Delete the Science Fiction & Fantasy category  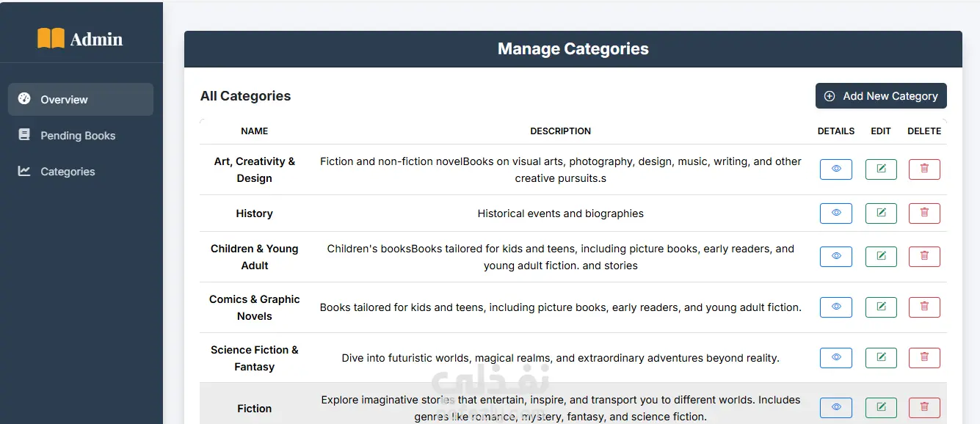(924, 358)
